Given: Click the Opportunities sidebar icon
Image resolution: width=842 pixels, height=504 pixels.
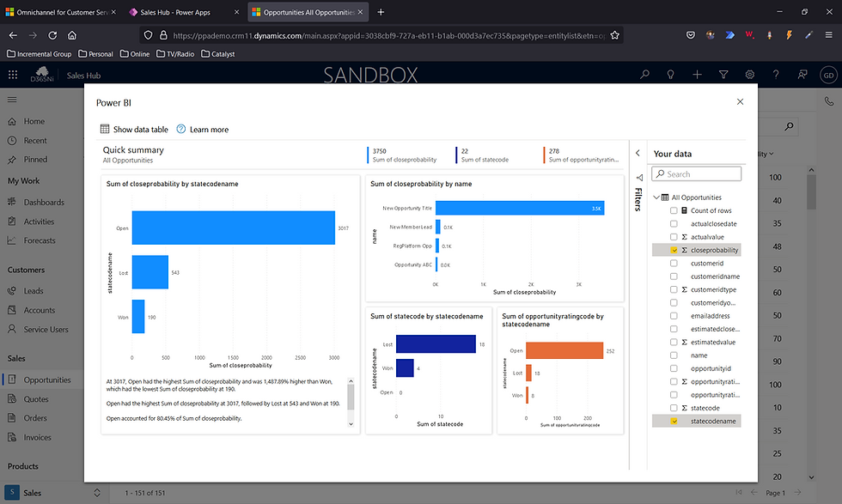Looking at the screenshot, I should pos(12,380).
